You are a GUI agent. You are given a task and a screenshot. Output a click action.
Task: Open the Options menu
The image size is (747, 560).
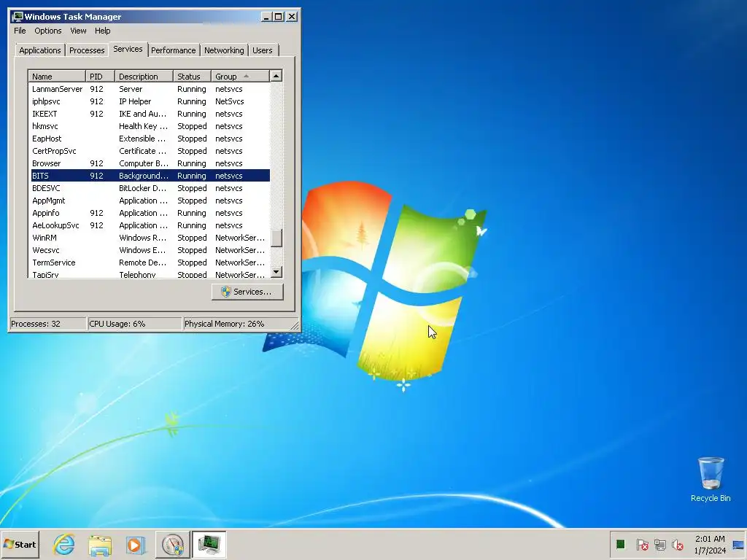[x=47, y=31]
